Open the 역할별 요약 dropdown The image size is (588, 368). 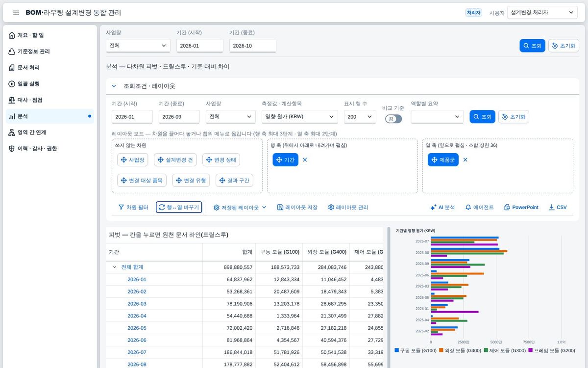437,117
